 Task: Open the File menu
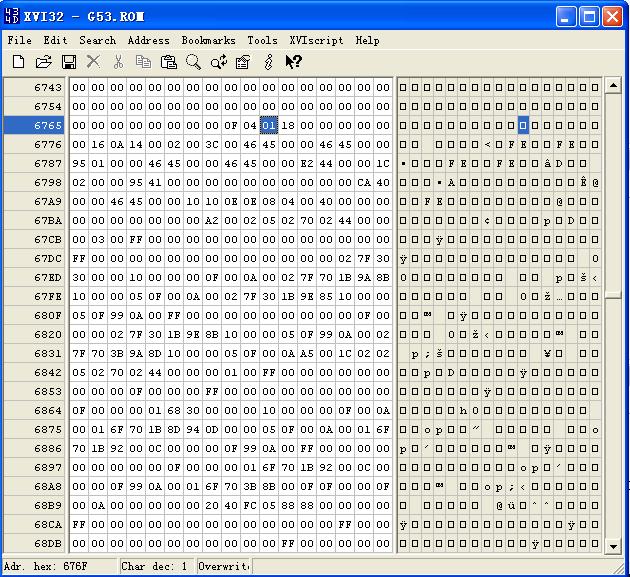tap(19, 40)
